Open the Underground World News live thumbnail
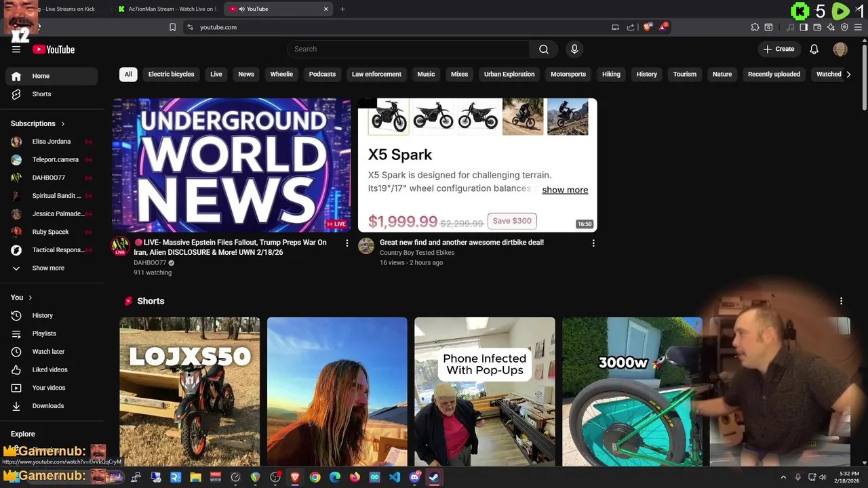 pyautogui.click(x=231, y=165)
